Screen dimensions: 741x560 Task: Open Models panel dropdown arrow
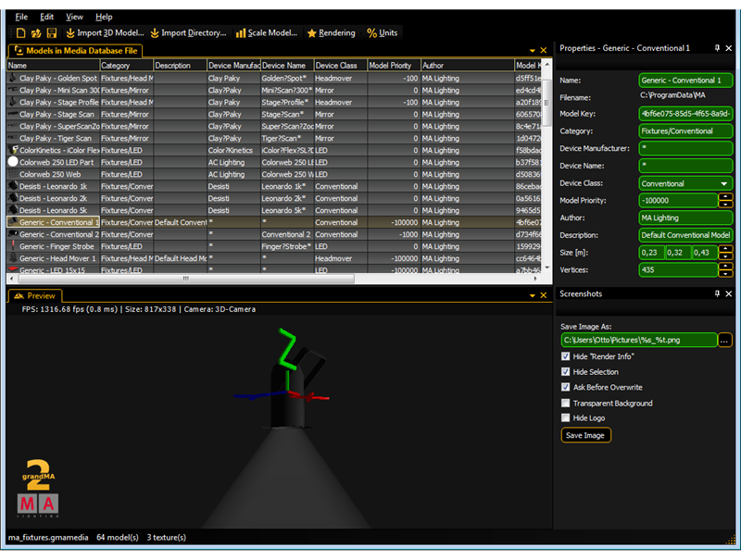[x=532, y=51]
